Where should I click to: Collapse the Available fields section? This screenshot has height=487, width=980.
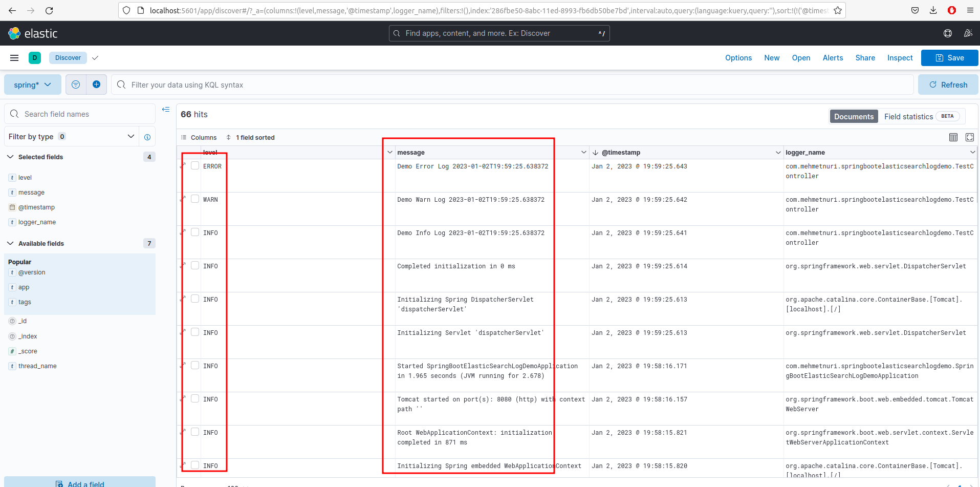click(10, 243)
